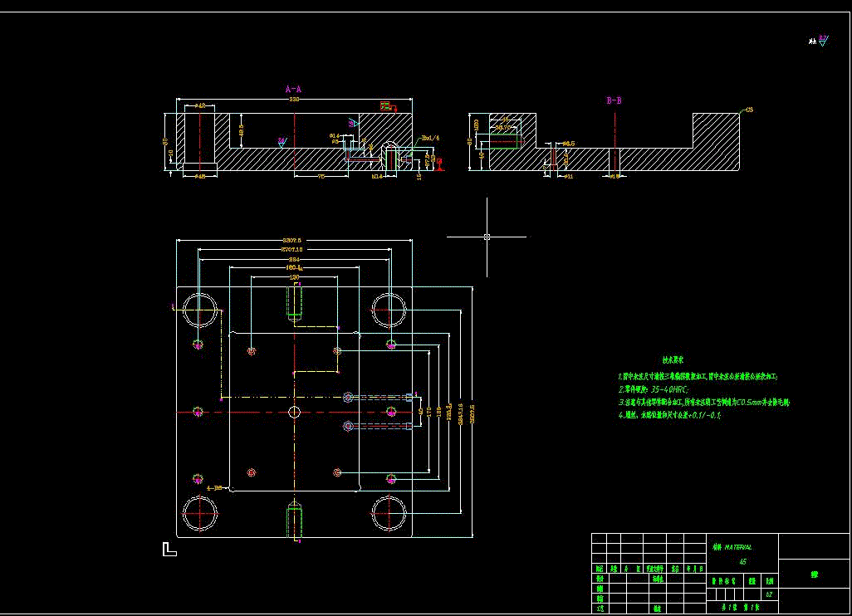Select the C3 chamfer note on section B-B
The height and width of the screenshot is (616, 852).
point(749,110)
